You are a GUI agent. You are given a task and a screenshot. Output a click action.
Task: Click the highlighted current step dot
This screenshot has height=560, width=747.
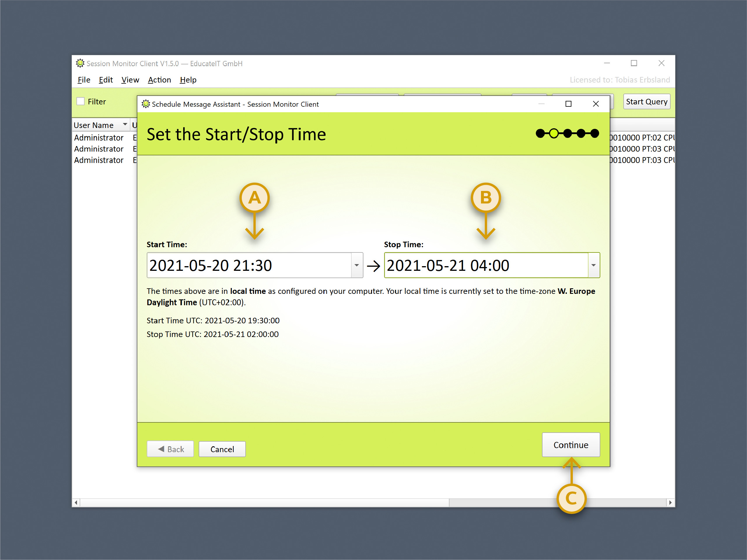click(554, 133)
